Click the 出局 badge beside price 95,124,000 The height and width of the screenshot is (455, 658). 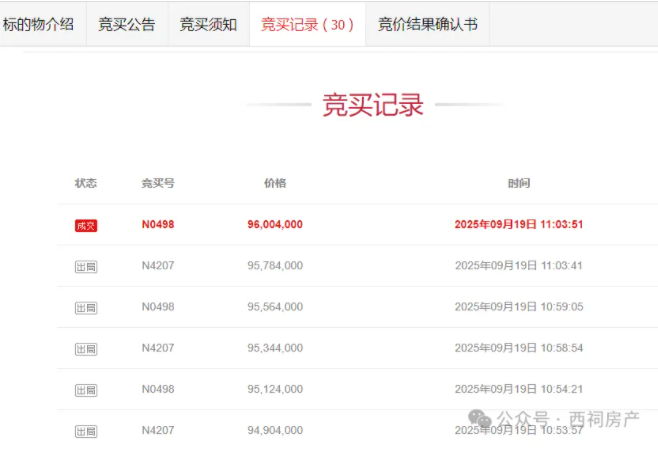tap(86, 390)
